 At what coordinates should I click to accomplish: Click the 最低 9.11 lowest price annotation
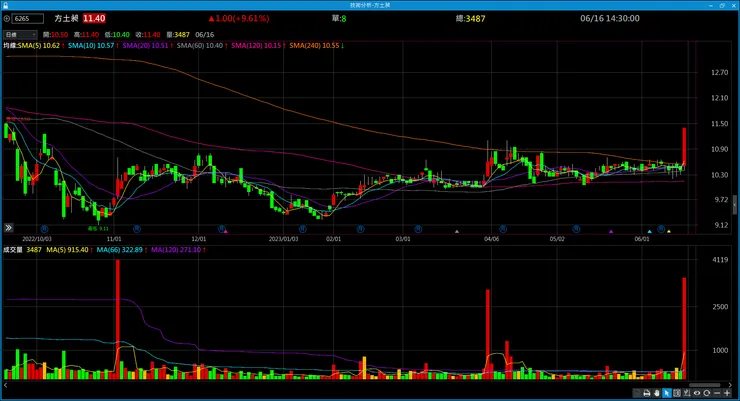pos(98,228)
